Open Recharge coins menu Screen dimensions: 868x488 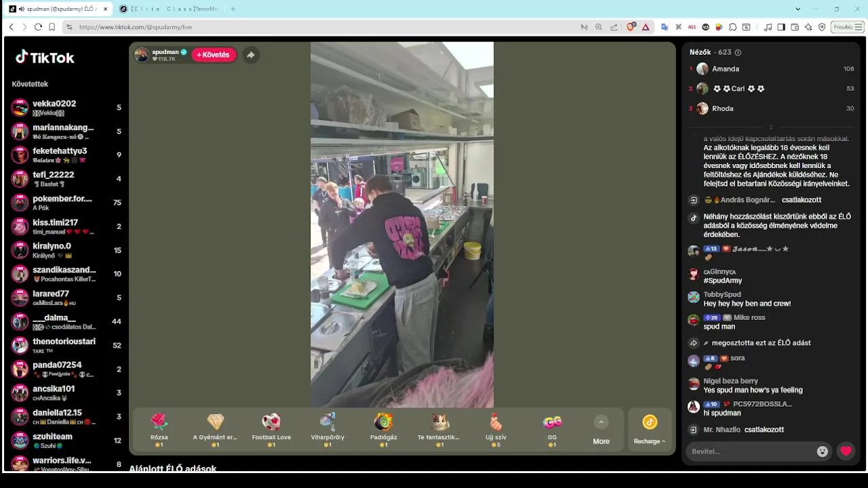tap(650, 429)
